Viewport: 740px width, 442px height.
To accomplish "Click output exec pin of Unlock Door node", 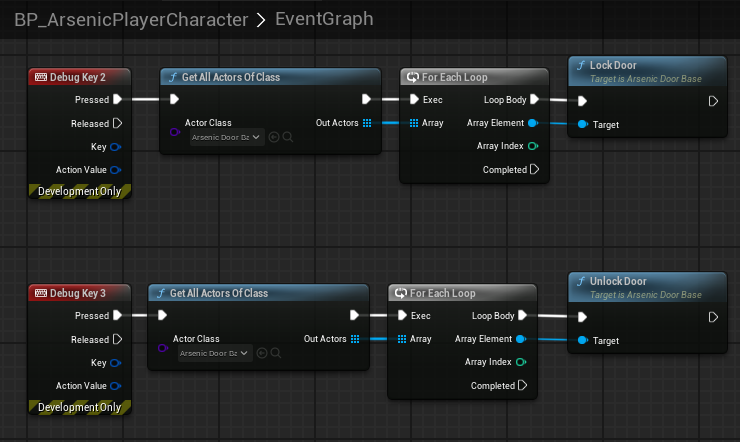I will 713,317.
